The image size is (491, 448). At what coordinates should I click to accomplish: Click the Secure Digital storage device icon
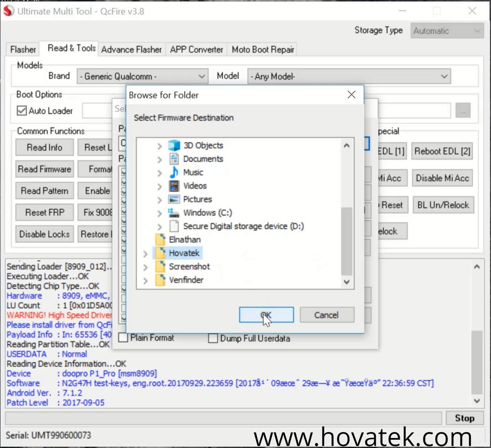(x=174, y=226)
